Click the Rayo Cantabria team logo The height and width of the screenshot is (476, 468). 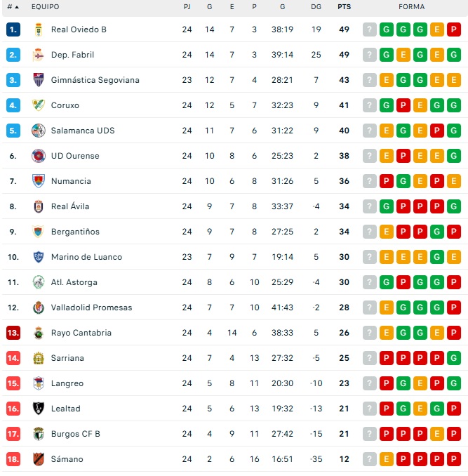38,333
